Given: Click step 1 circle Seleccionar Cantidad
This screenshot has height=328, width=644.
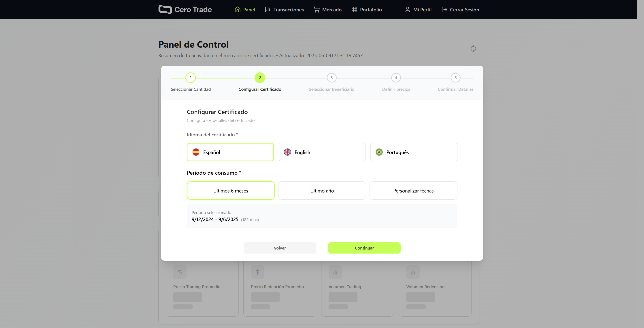Looking at the screenshot, I should click(x=191, y=78).
